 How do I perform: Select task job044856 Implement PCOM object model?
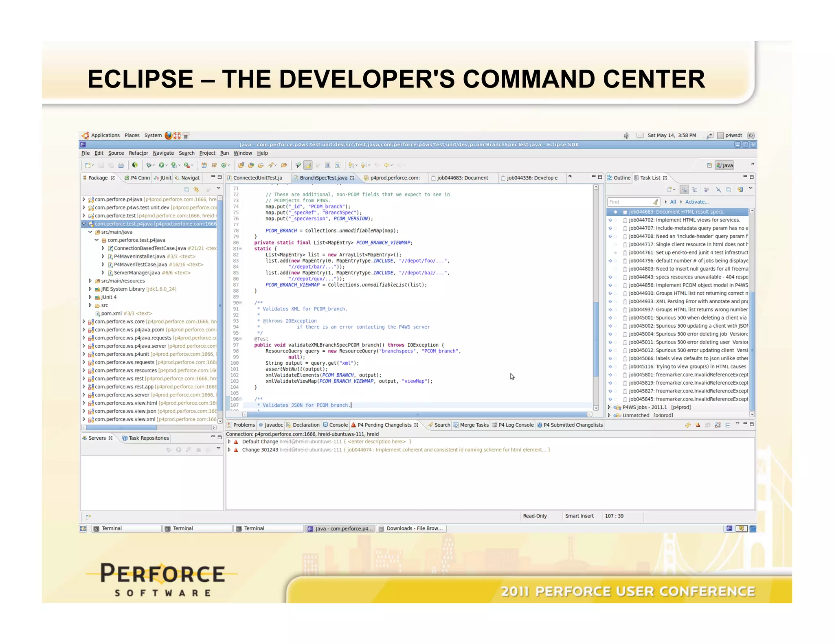click(678, 285)
